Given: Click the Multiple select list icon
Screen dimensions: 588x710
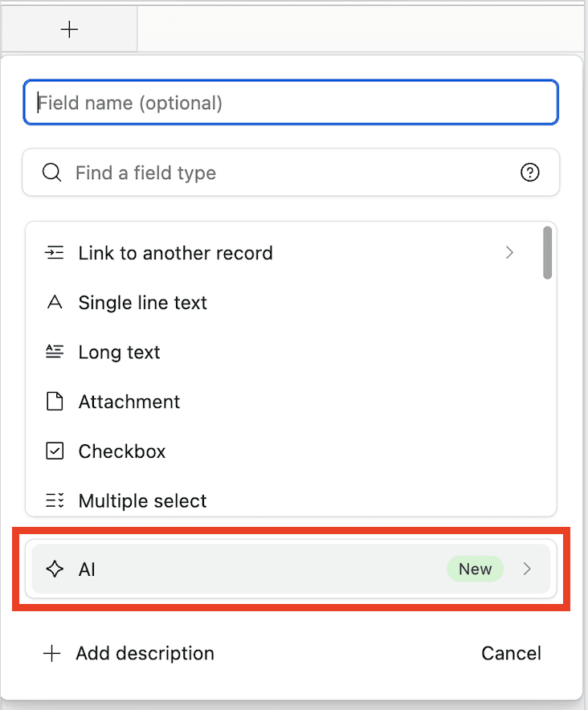Looking at the screenshot, I should pyautogui.click(x=55, y=500).
